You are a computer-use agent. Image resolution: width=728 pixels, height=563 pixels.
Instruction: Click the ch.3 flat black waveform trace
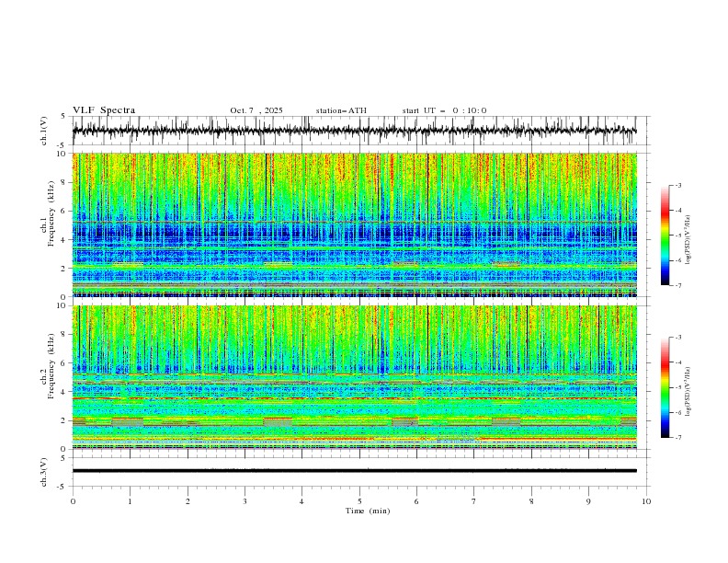[x=354, y=471]
